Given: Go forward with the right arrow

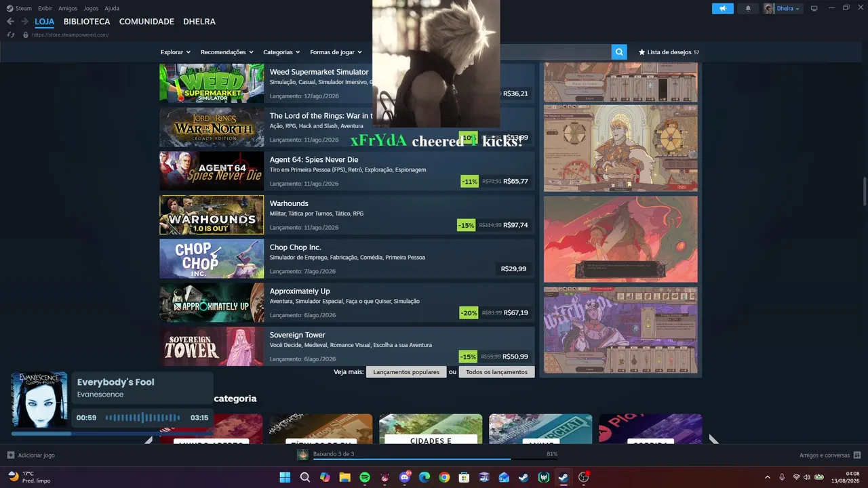Looking at the screenshot, I should pyautogui.click(x=26, y=22).
